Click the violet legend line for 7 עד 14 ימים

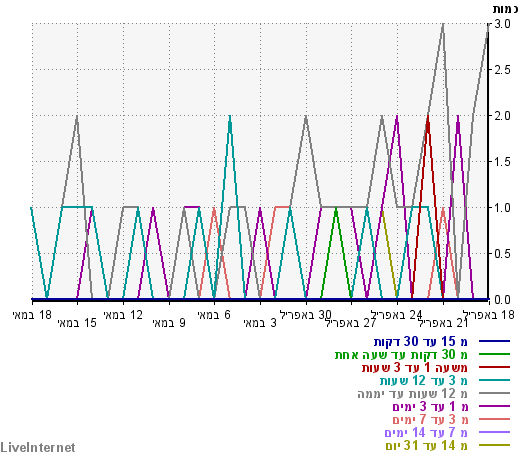(494, 432)
